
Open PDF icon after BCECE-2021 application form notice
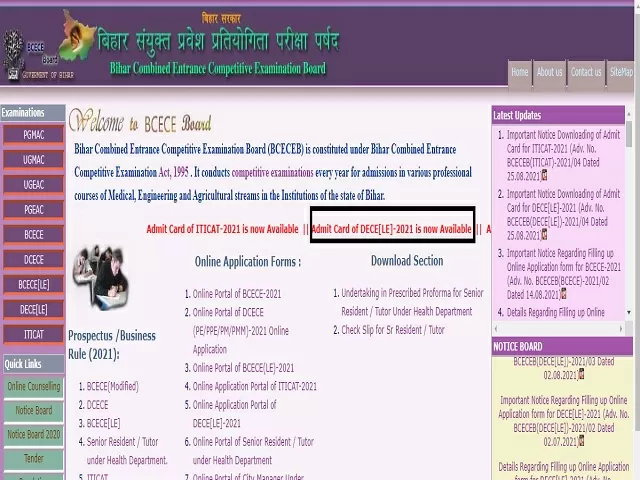(564, 293)
